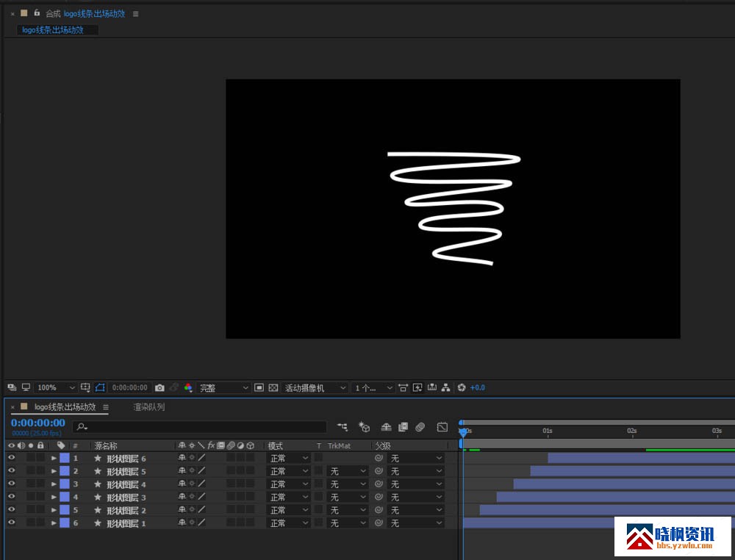
Task: Enable frame blending icon in timeline
Action: (403, 427)
